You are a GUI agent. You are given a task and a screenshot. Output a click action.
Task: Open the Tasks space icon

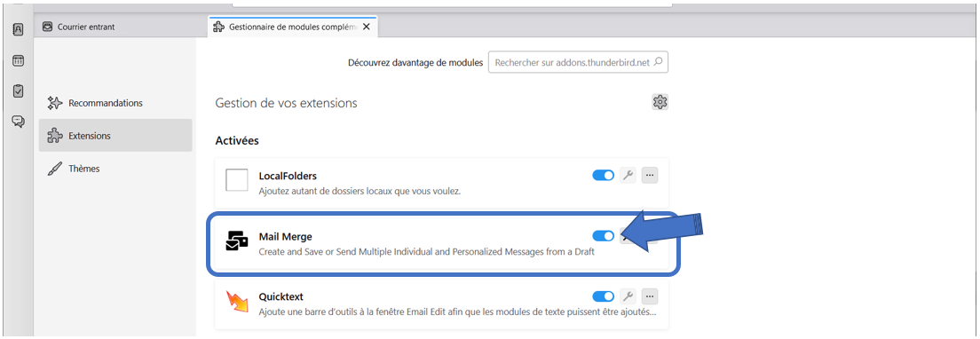(18, 91)
